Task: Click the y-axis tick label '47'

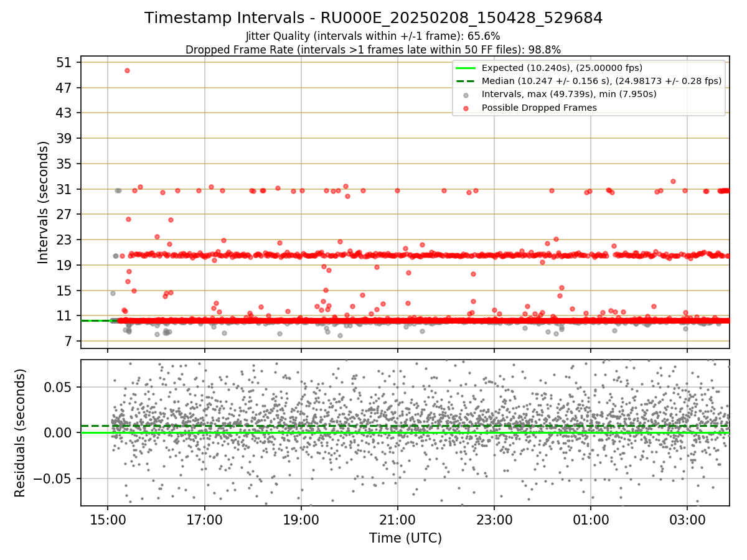Action: [65, 88]
